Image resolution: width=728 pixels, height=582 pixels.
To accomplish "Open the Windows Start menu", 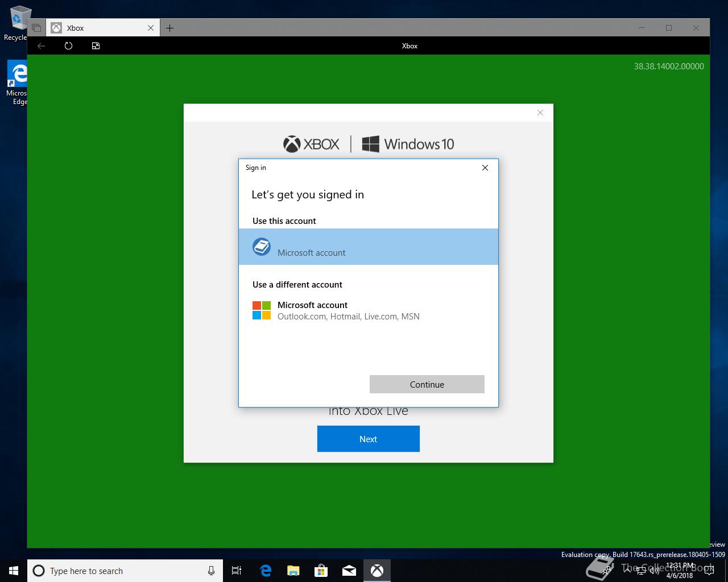I will point(14,571).
